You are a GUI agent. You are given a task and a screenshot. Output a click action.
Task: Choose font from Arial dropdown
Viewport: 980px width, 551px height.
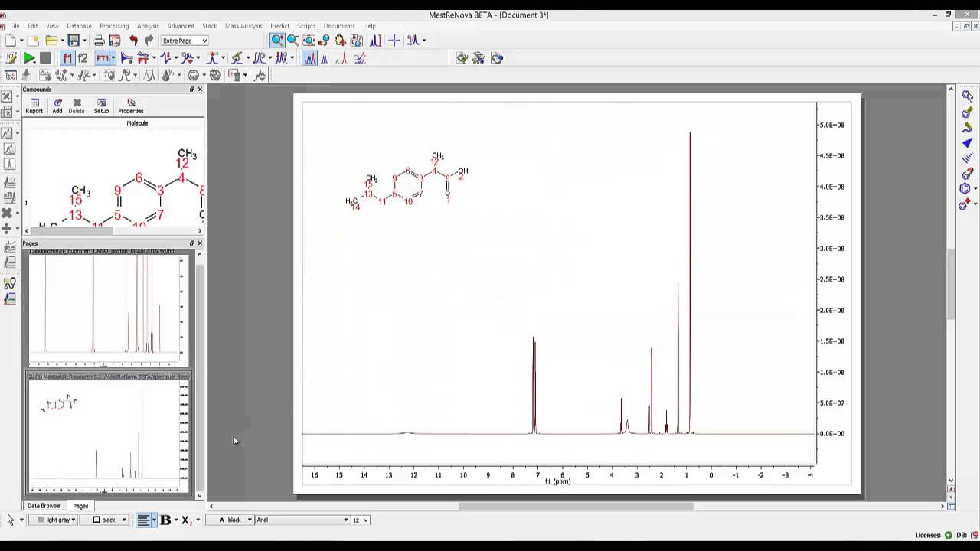(302, 520)
